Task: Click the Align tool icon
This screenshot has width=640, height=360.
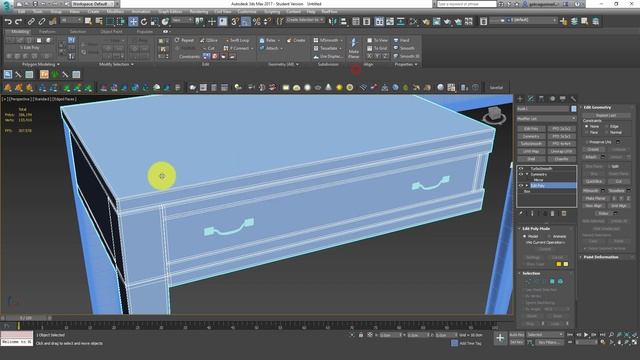Action: [x=343, y=21]
